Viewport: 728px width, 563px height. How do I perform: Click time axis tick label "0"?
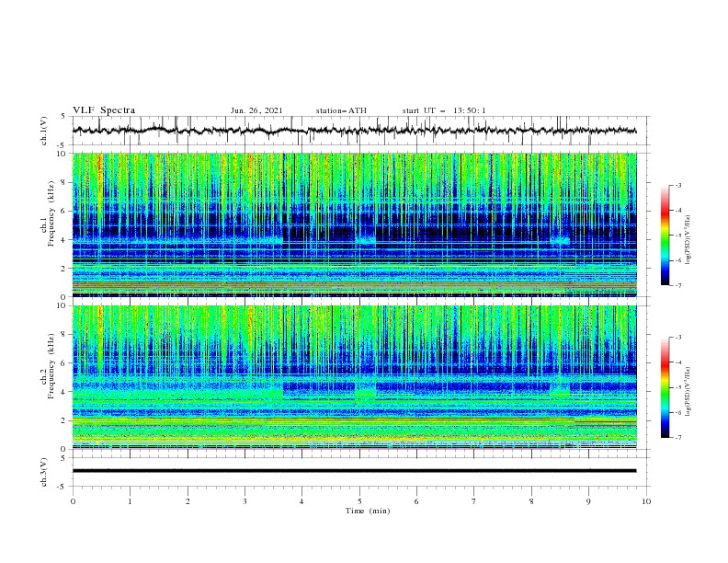click(73, 501)
